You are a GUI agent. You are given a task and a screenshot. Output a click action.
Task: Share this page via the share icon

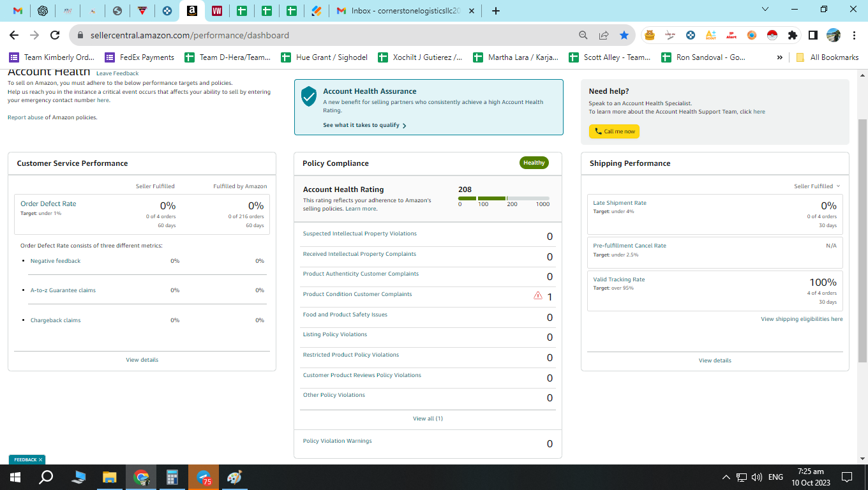[x=604, y=35]
